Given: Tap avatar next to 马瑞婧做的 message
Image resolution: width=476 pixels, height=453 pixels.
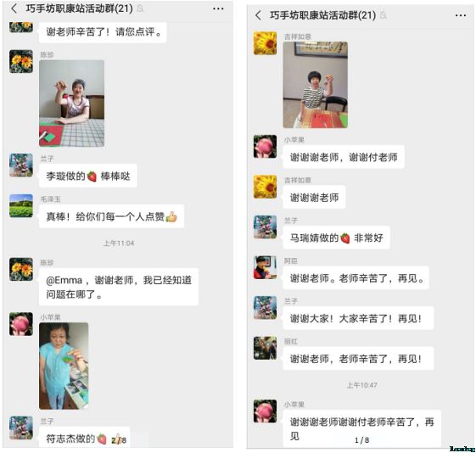Looking at the screenshot, I should (265, 227).
